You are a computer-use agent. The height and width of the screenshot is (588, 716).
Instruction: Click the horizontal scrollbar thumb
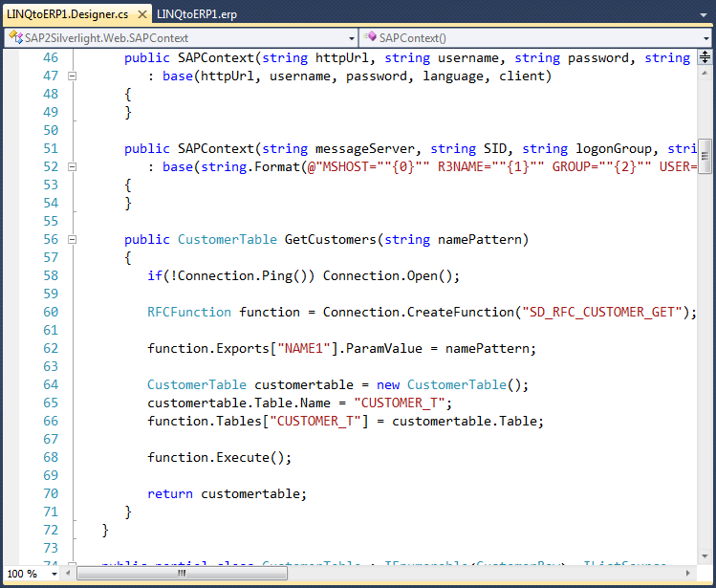182,573
